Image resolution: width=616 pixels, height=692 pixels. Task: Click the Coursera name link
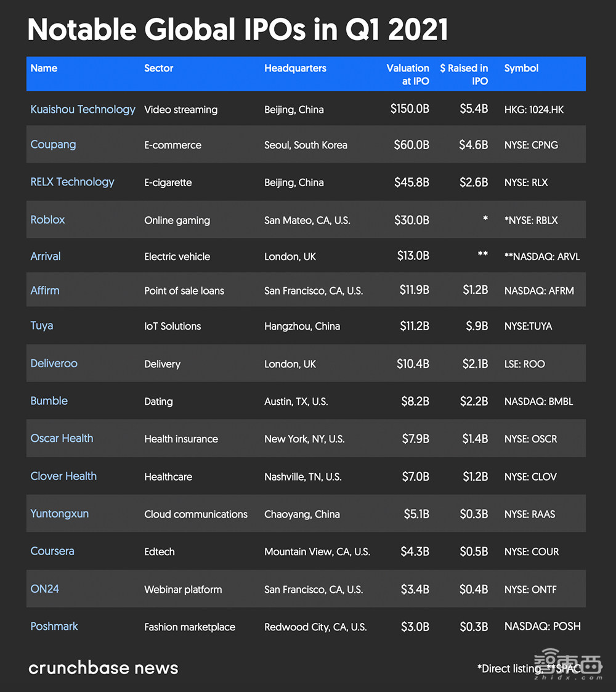(52, 552)
